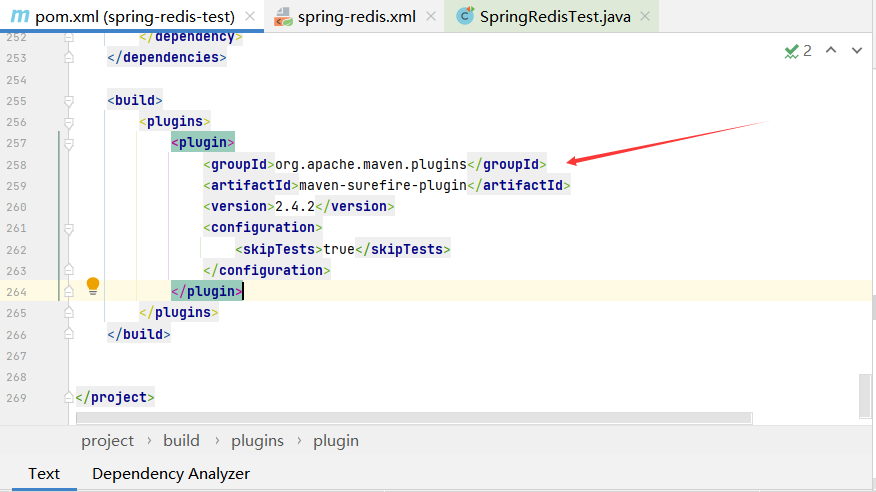
Task: Click the opening <plugins> tag
Action: tap(175, 122)
